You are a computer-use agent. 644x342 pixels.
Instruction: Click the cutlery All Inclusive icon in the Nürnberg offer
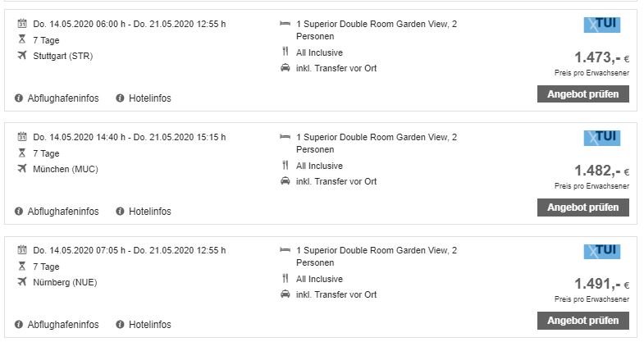tap(285, 279)
